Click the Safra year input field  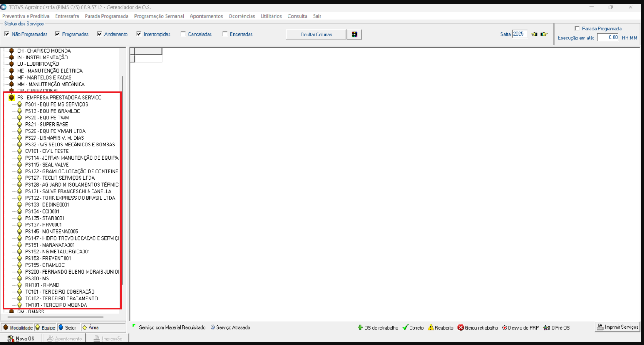(520, 34)
